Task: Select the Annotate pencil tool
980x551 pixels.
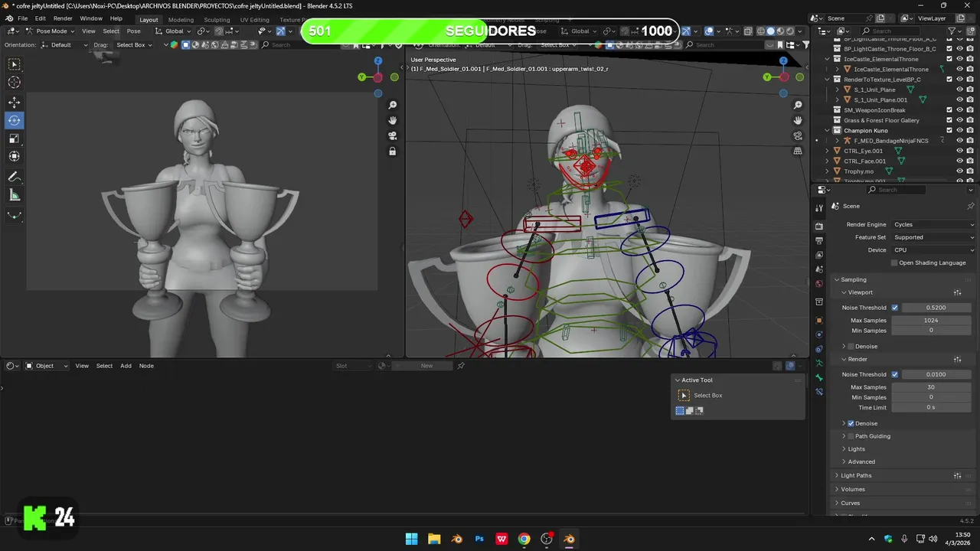Action: pyautogui.click(x=15, y=177)
